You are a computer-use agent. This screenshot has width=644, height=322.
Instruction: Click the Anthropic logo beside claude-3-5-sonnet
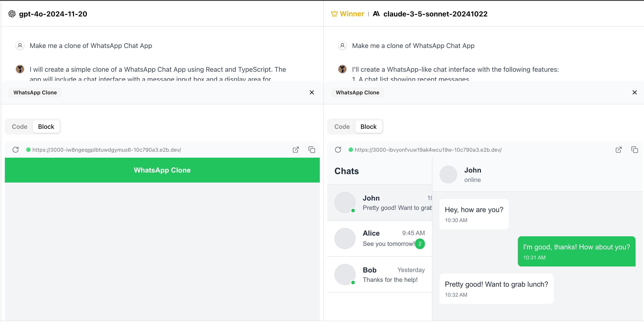(x=376, y=14)
